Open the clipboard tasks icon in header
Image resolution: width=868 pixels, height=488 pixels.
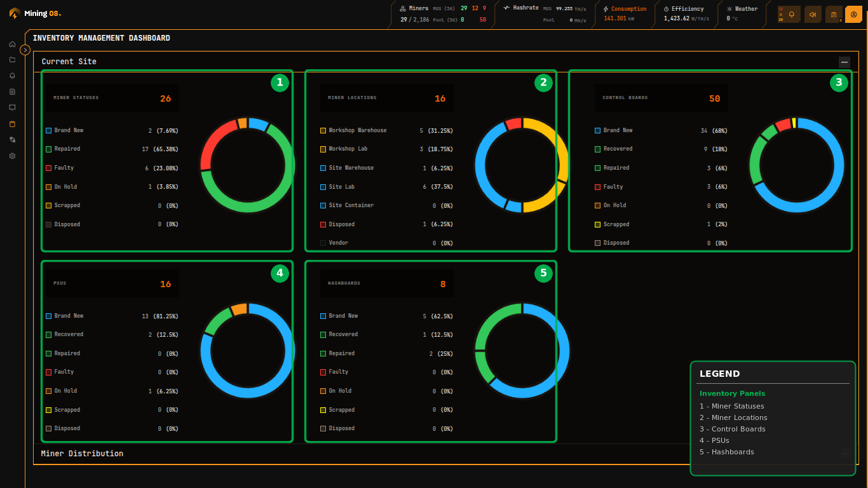pyautogui.click(x=833, y=14)
